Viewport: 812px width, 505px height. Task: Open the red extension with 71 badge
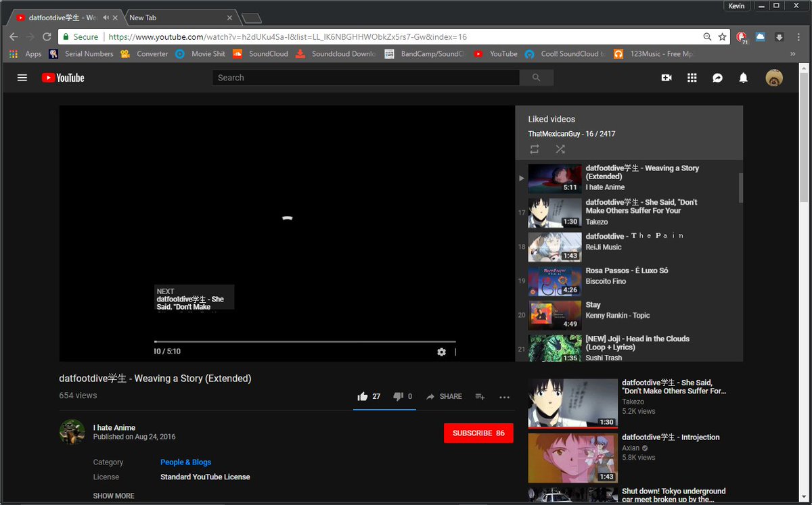point(742,38)
